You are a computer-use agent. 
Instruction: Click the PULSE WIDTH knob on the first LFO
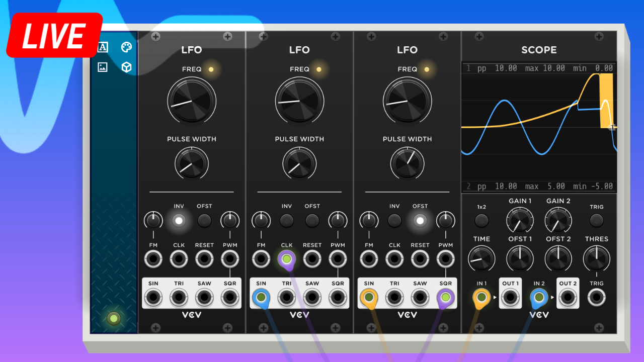coord(192,163)
